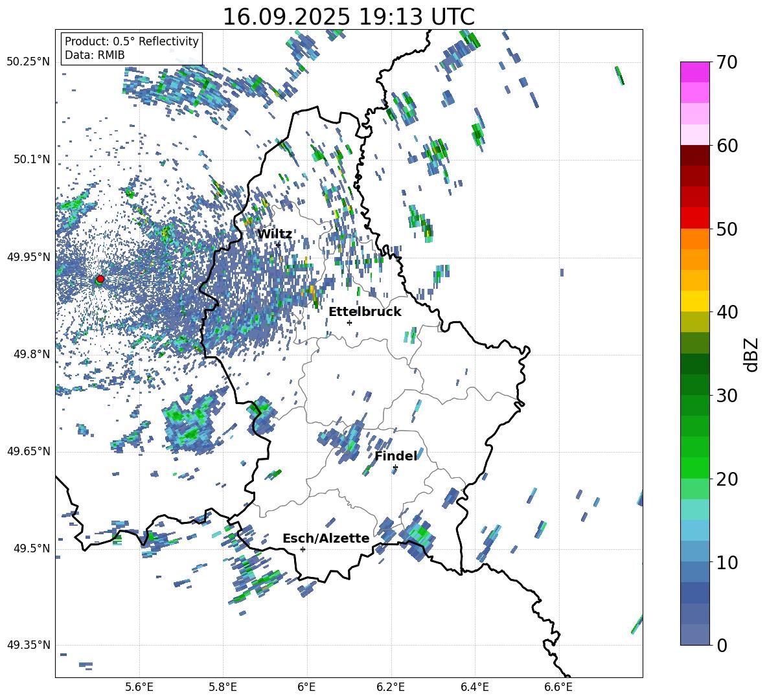Click the dBZ colorbar axis label
This screenshot has width=767, height=700.
(752, 354)
